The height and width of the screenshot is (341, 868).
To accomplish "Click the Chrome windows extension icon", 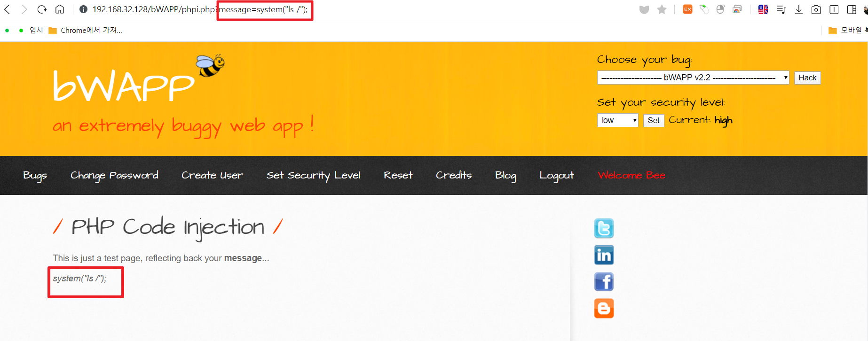I will click(x=737, y=9).
